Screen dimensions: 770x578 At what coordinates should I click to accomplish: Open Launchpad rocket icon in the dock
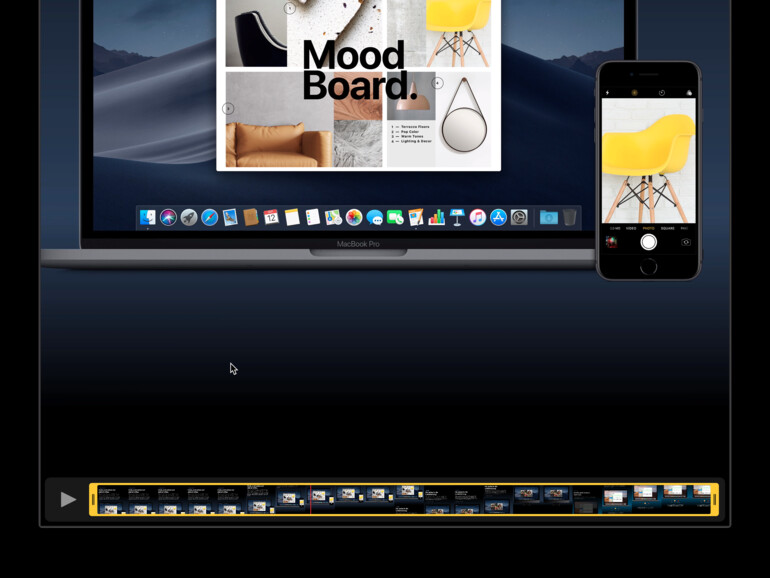[189, 217]
